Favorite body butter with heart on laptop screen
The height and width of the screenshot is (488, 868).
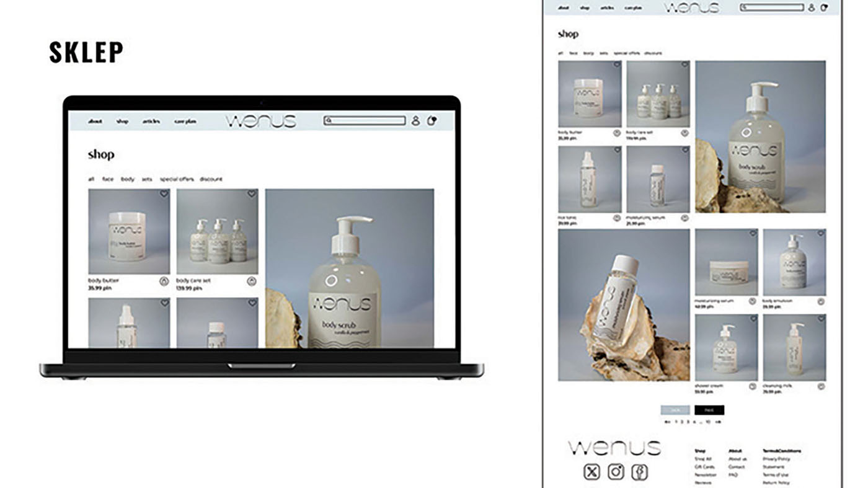[164, 194]
